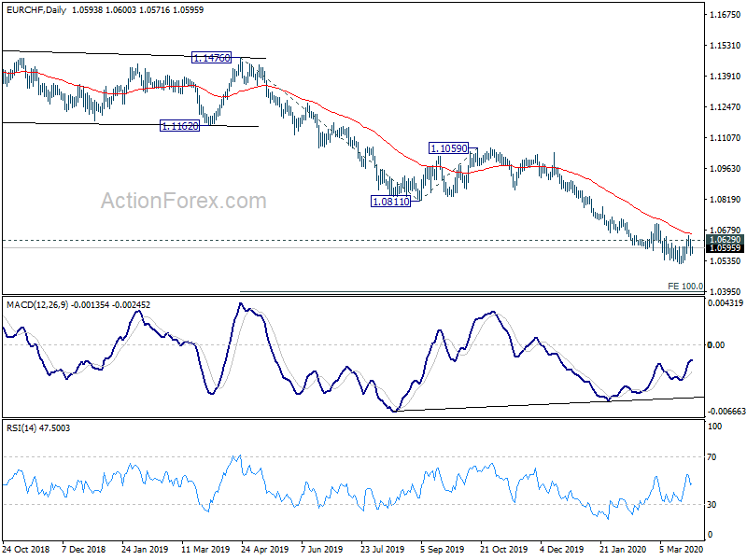Click the 24 Apr 2019 date label
The height and width of the screenshot is (560, 747).
click(264, 549)
